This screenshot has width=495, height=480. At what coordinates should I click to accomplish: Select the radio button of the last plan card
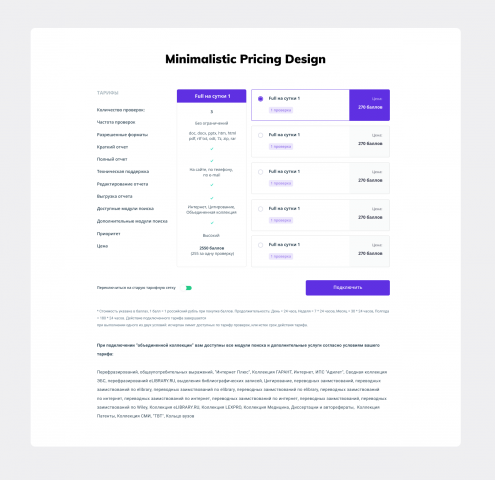coord(260,245)
